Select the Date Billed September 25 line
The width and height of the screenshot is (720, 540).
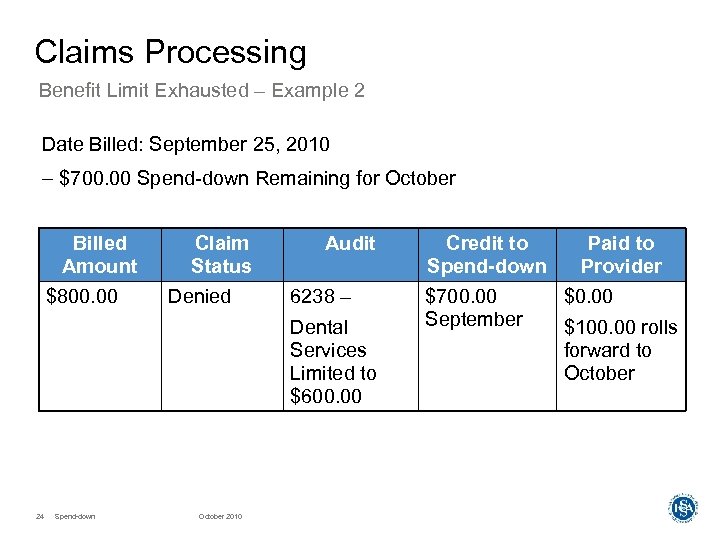(185, 145)
